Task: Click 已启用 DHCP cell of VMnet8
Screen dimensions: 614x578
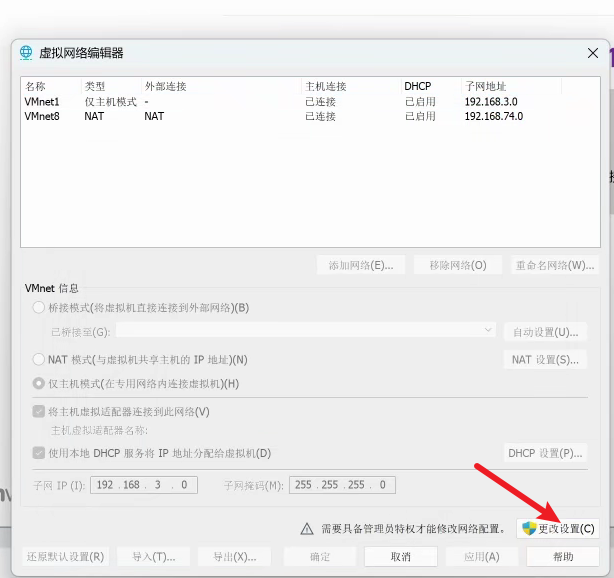Action: [420, 116]
